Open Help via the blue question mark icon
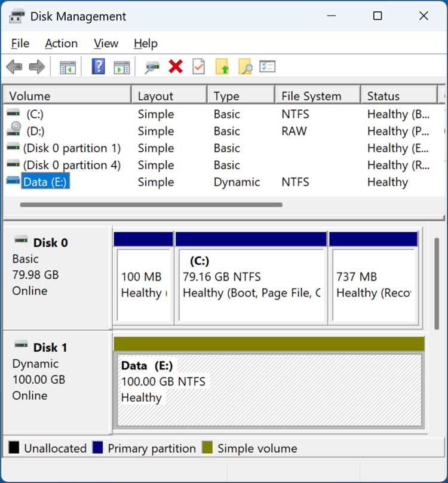Viewport: 448px width, 483px height. tap(99, 66)
